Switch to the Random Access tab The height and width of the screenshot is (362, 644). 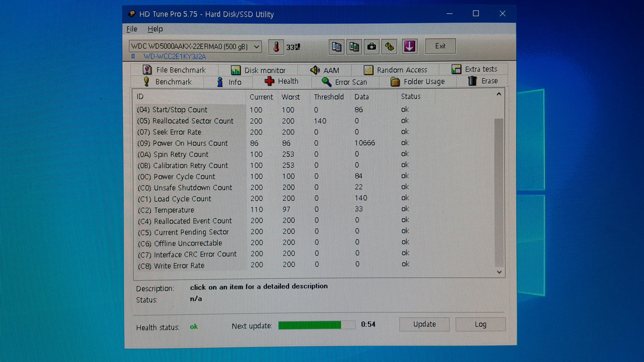[x=395, y=70]
